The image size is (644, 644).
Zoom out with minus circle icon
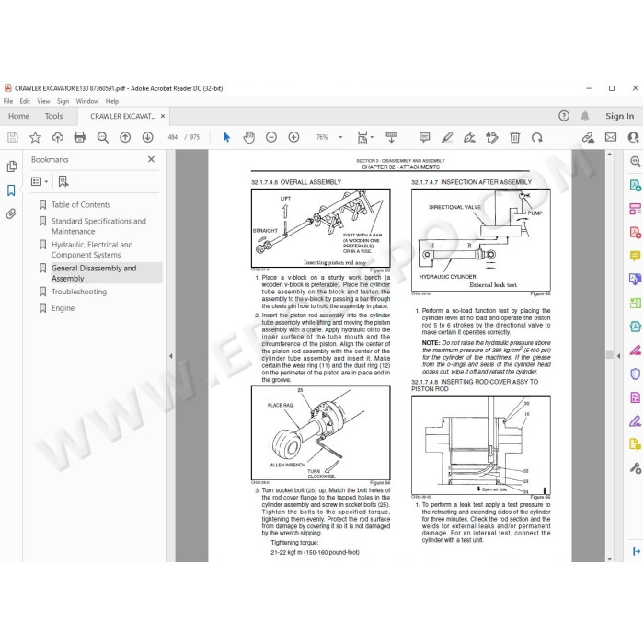pos(271,137)
